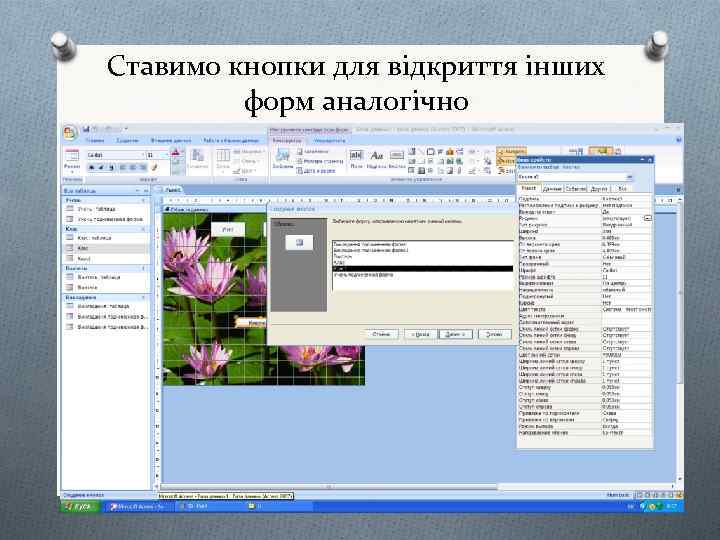Open Клас : таблица in navigation pane
The width and height of the screenshot is (720, 540).
[94, 238]
